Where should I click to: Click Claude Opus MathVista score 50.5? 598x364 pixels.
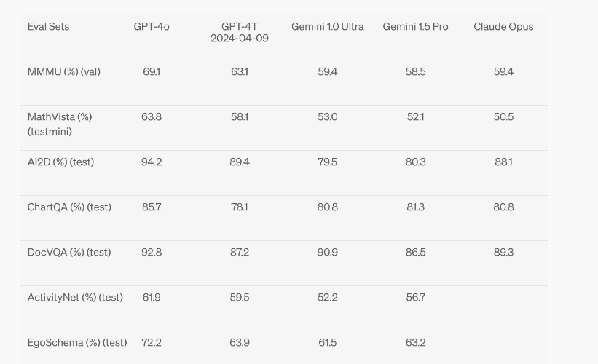[x=503, y=116]
